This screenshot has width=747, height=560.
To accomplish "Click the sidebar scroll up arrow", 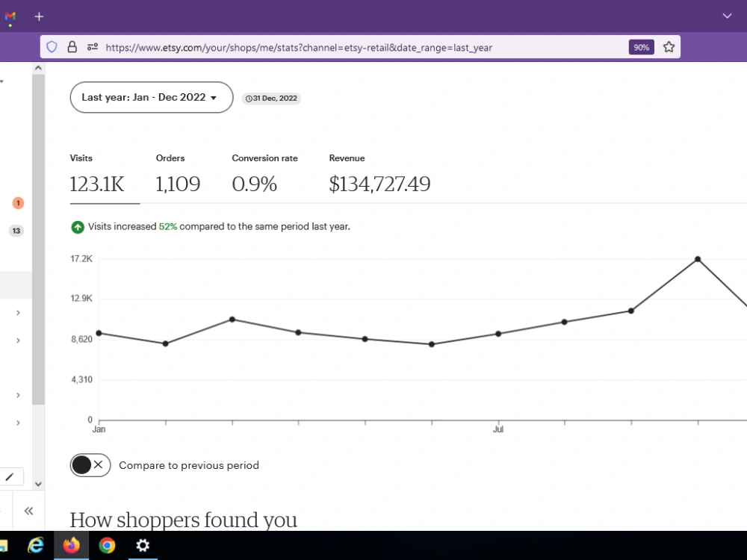I will [39, 68].
